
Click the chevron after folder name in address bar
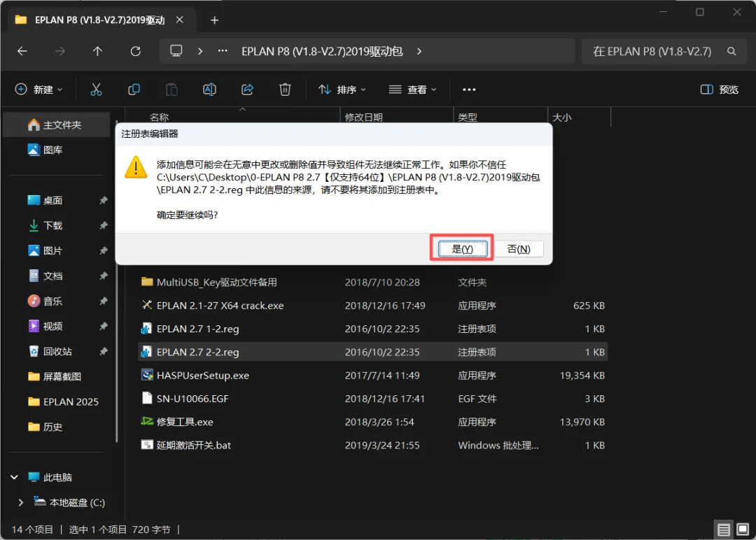[x=419, y=51]
